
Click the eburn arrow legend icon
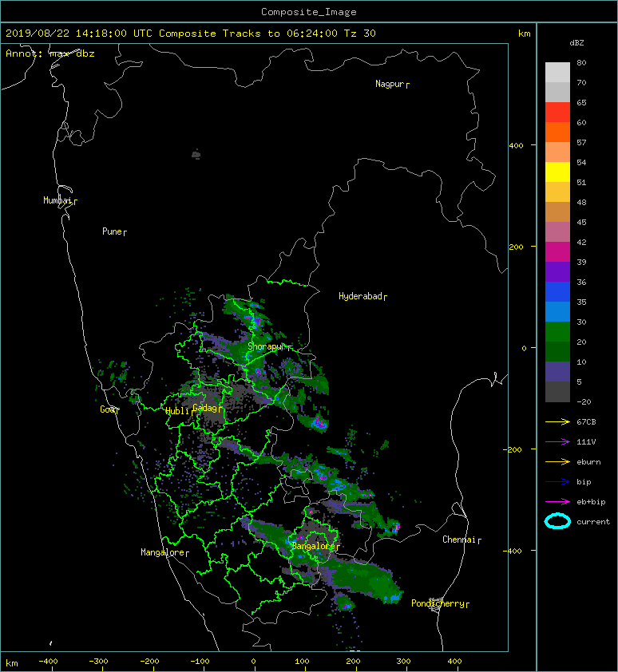tap(557, 461)
